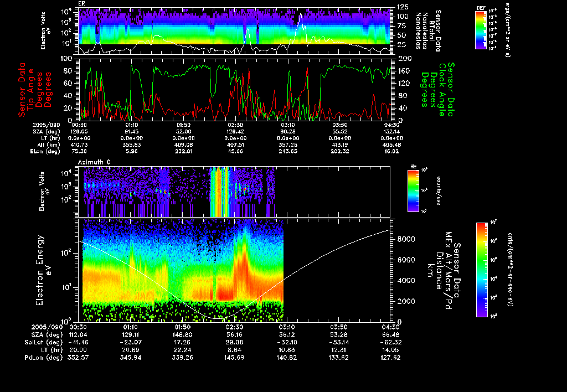Click the PdLon value 145.69
This screenshot has height=392, width=567.
pyautogui.click(x=234, y=357)
